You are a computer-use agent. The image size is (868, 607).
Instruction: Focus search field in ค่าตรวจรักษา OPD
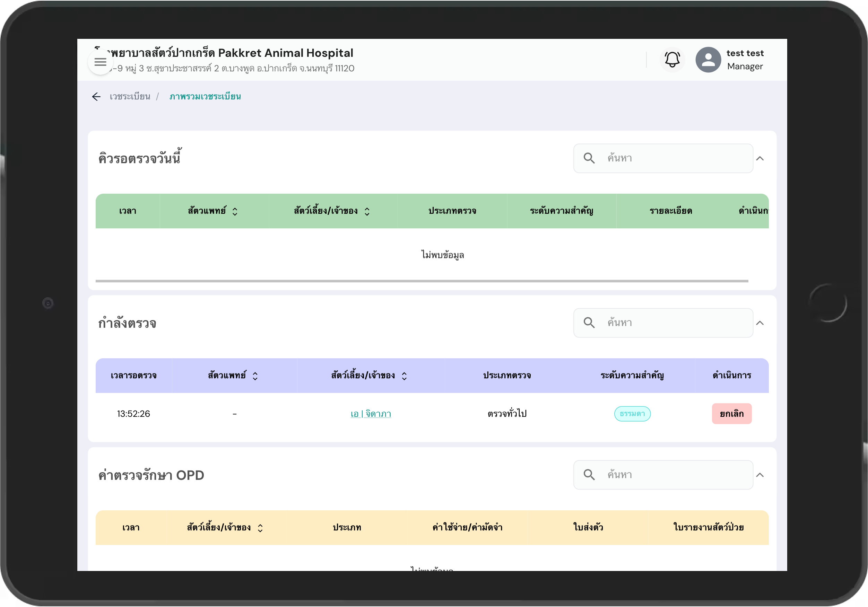663,474
